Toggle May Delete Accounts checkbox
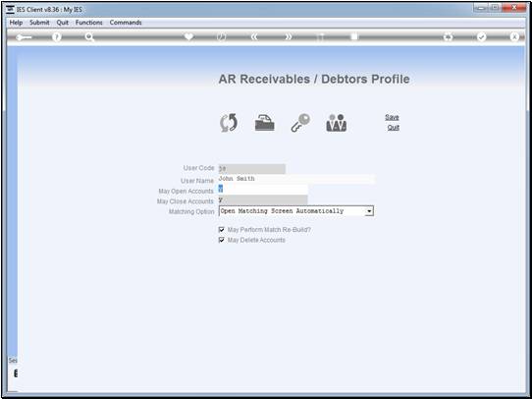Image resolution: width=532 pixels, height=399 pixels. point(222,240)
